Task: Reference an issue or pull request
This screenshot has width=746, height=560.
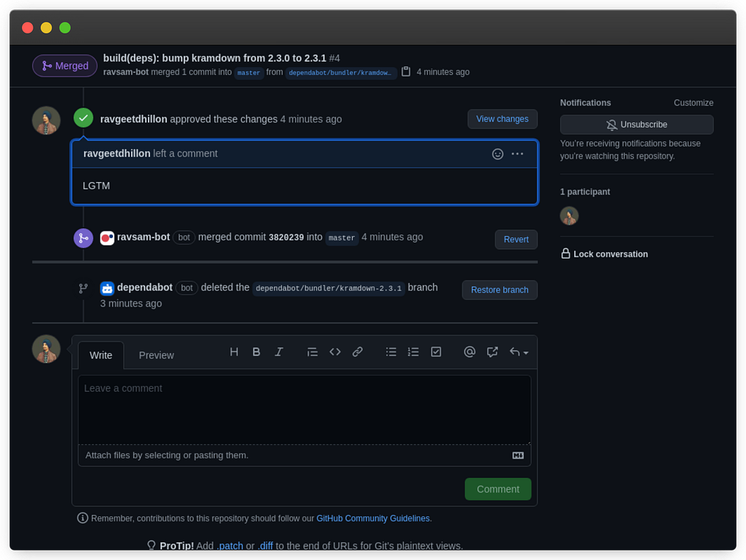Action: [492, 352]
